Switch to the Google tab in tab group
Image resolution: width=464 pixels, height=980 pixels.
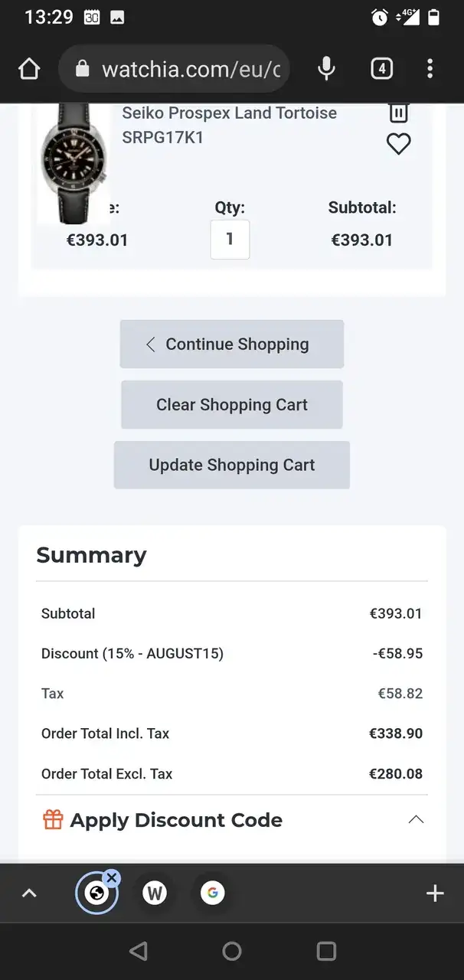pyautogui.click(x=212, y=893)
